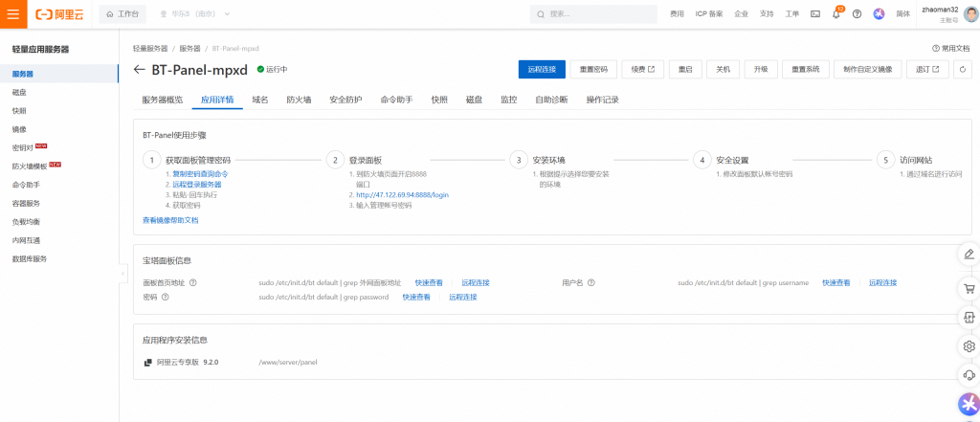The image size is (980, 422).
Task: Open the help question mark icon
Action: [x=857, y=13]
